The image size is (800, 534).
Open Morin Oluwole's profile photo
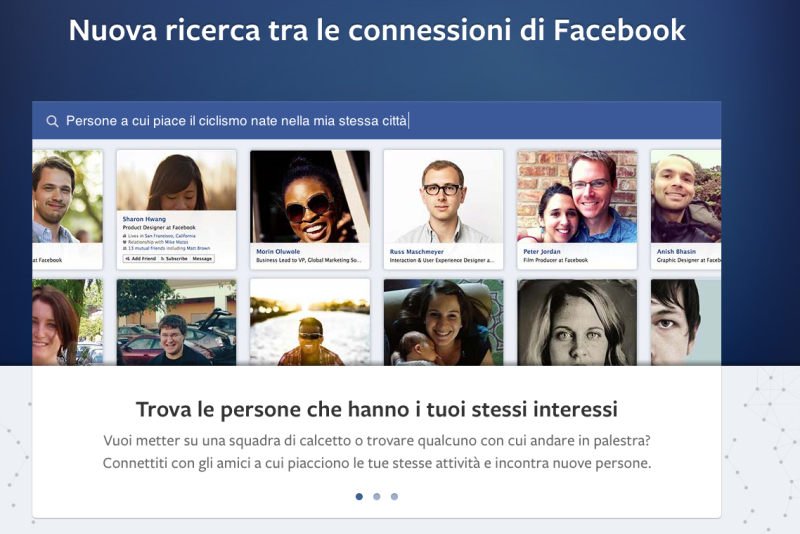309,196
